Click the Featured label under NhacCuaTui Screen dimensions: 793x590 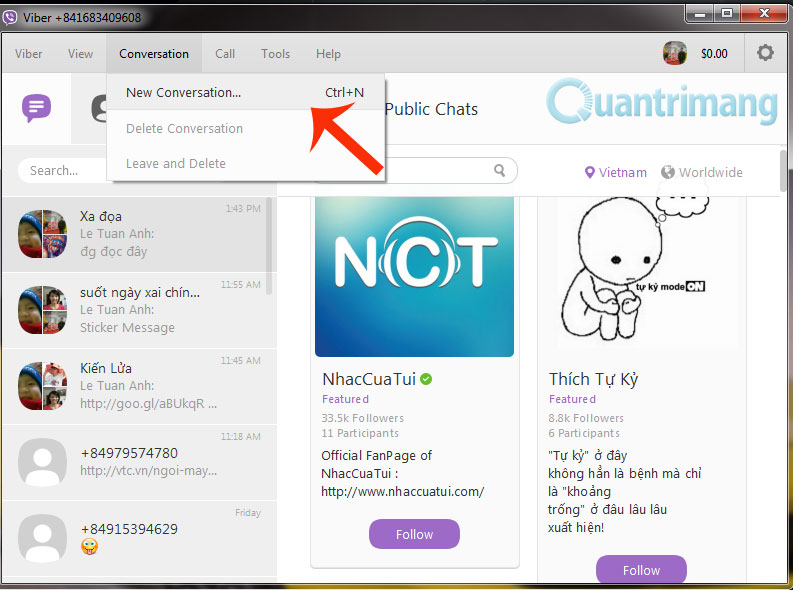pos(345,399)
